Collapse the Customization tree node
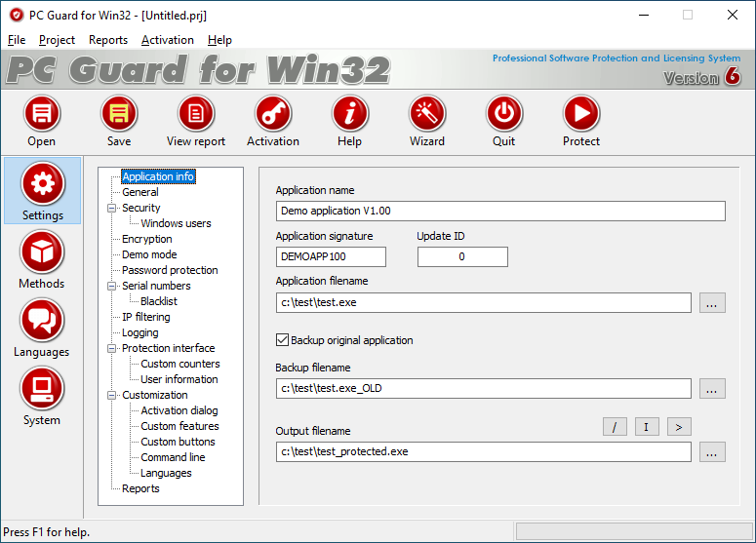 click(x=112, y=395)
